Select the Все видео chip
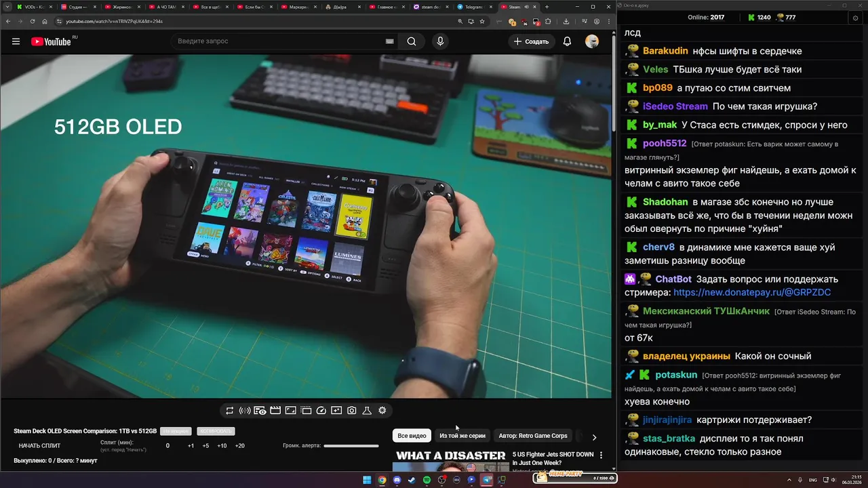868x488 pixels. point(412,436)
